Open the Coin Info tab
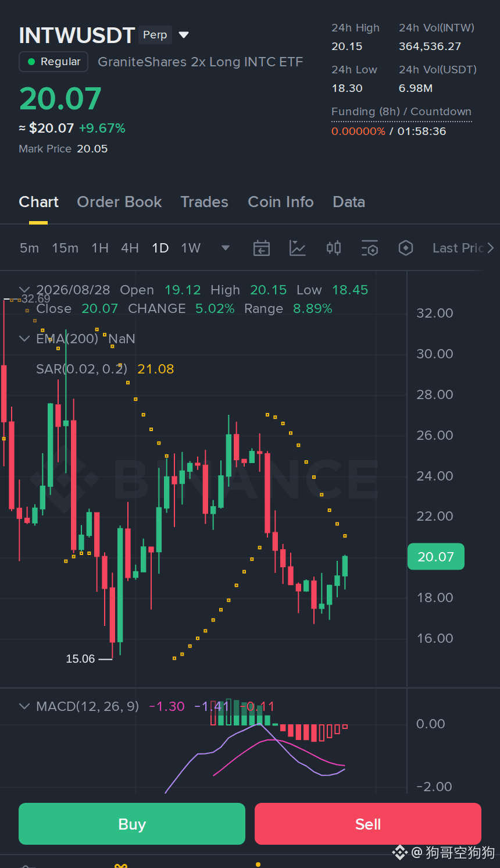Viewport: 500px width, 868px height. pyautogui.click(x=281, y=202)
